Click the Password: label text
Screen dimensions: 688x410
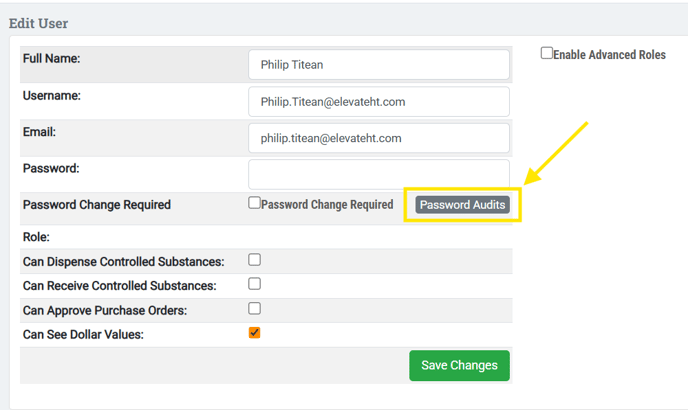(x=50, y=169)
